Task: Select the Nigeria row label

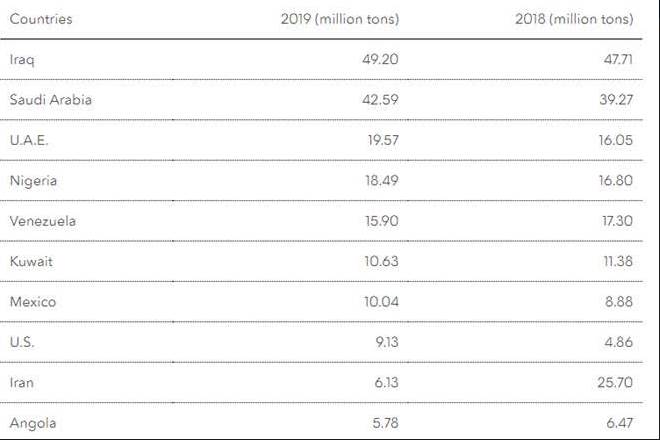Action: [33, 181]
